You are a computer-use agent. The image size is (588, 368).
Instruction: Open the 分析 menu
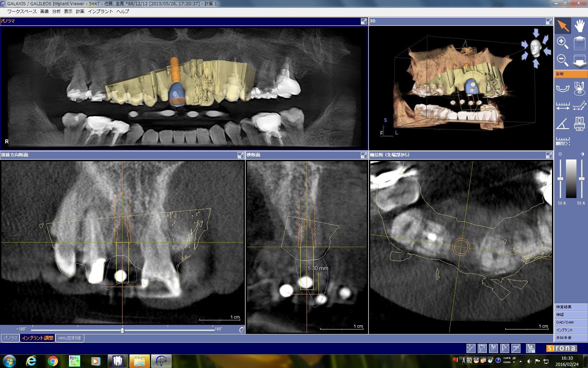[56, 12]
